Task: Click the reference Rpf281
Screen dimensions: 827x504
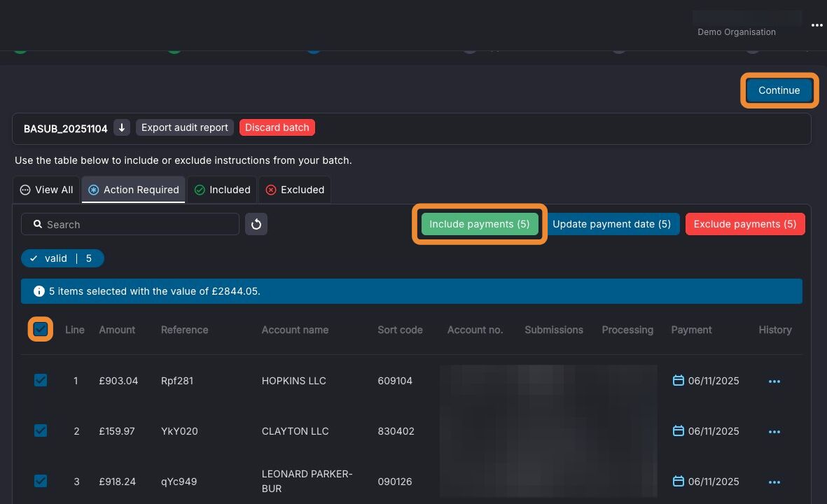Action: (177, 381)
